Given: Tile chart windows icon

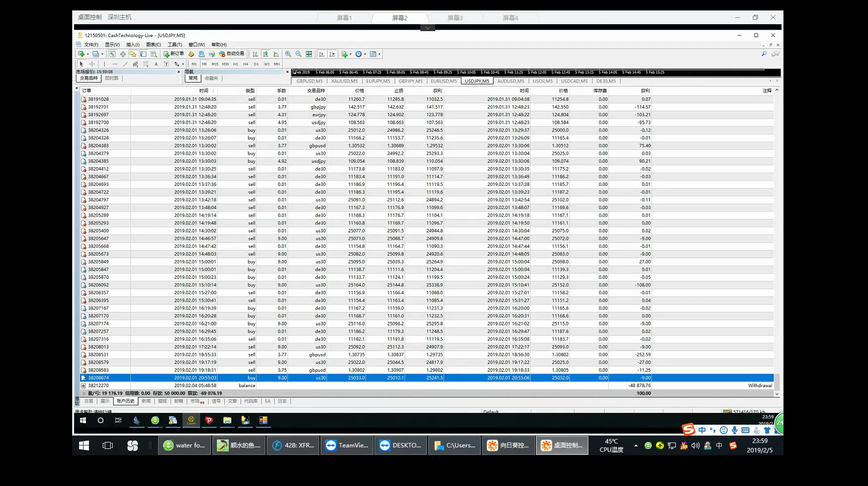Looking at the screenshot, I should [x=309, y=54].
